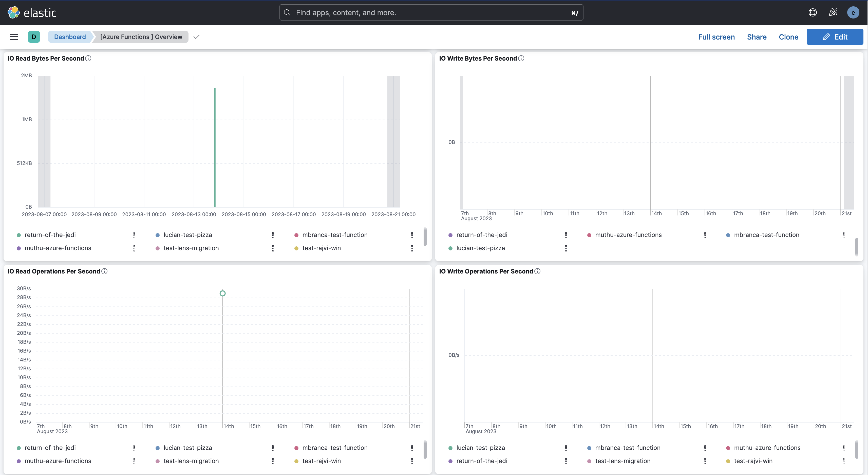This screenshot has width=868, height=475.
Task: Click the info icon next to IO Read Bytes Per Second
Action: click(x=88, y=58)
